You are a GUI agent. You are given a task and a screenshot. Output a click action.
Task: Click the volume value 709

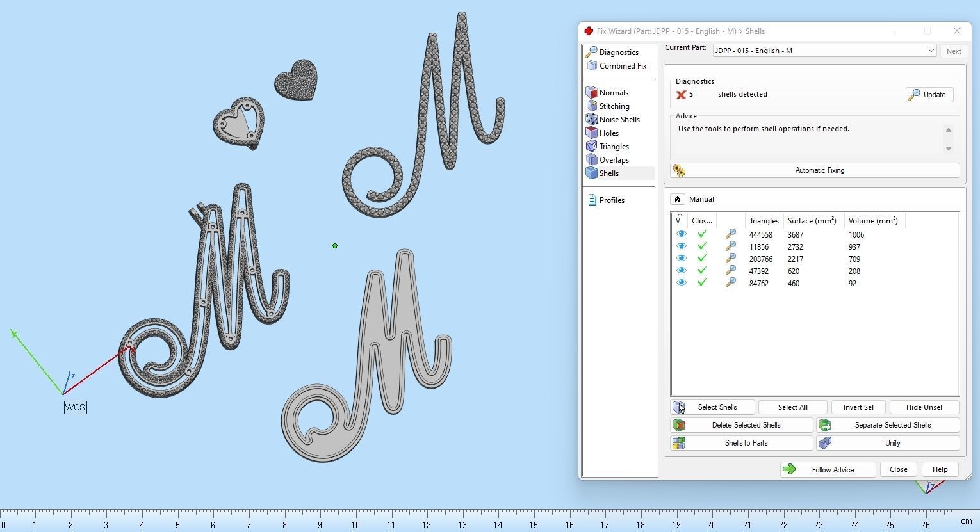[854, 259]
